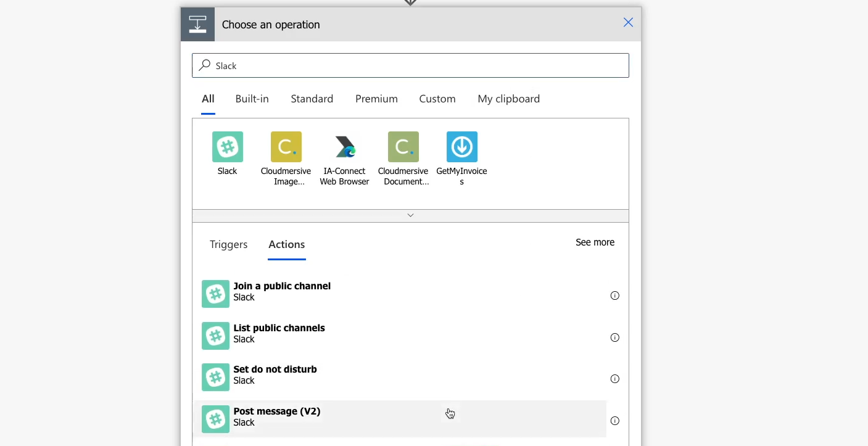Close the Choose an operation panel
Screen dimensions: 868x446
pyautogui.click(x=628, y=23)
